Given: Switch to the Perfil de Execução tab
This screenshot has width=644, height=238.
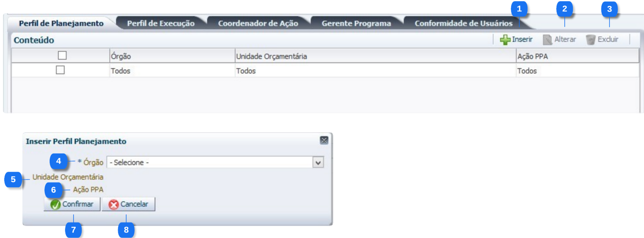Looking at the screenshot, I should [x=161, y=23].
